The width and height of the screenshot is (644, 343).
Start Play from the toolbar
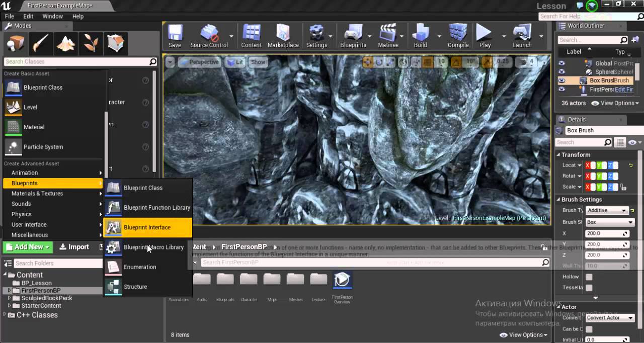[485, 36]
